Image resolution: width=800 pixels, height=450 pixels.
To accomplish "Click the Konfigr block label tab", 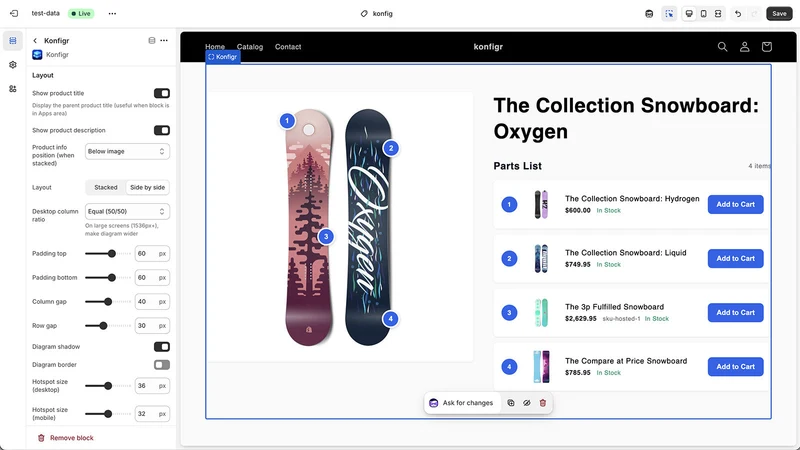I will (222, 57).
